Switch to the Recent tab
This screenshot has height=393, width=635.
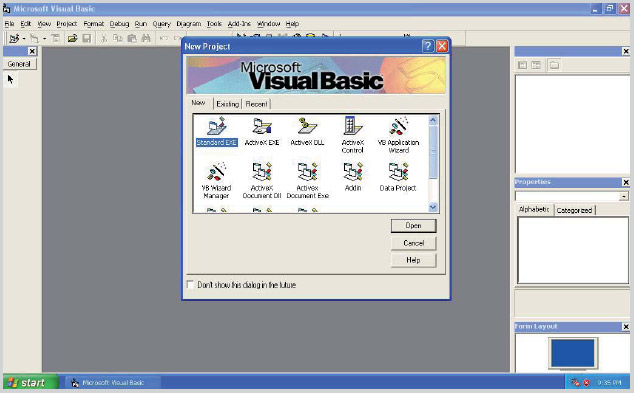tap(256, 104)
